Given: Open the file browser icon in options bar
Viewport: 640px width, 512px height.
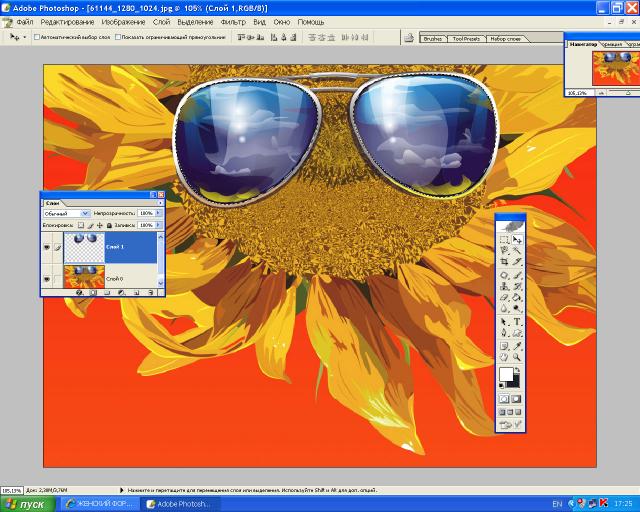Looking at the screenshot, I should pyautogui.click(x=409, y=38).
